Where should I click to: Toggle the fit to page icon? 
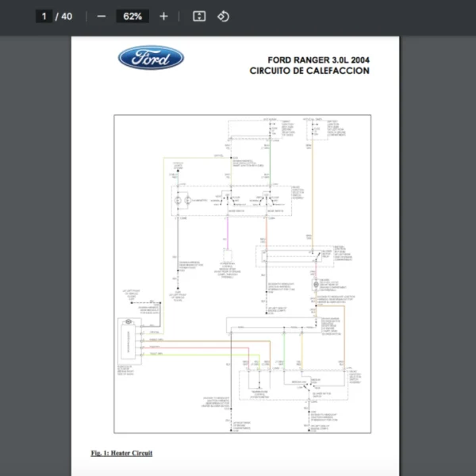coord(199,16)
